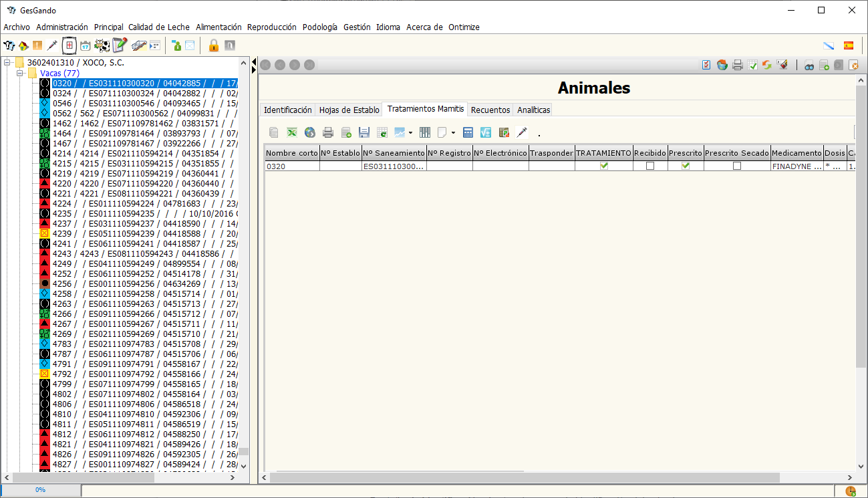Click the grid horizontal scrollbar thumb
This screenshot has width=868, height=498.
click(522, 478)
